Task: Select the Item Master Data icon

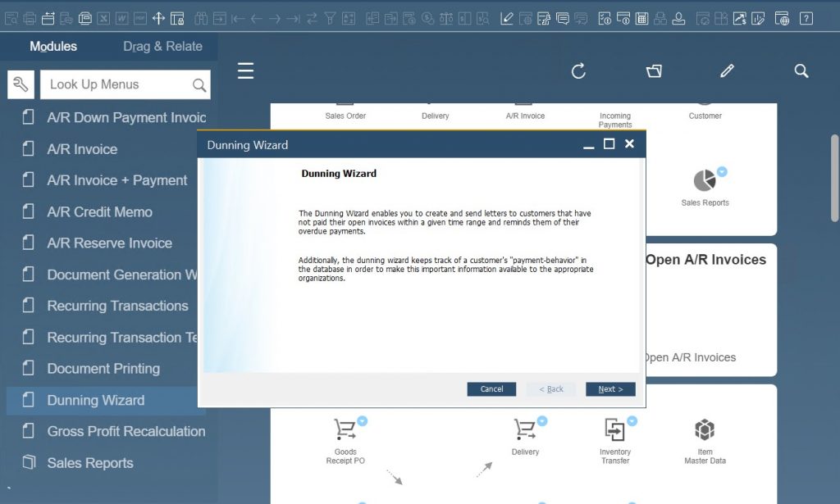Action: pos(704,429)
